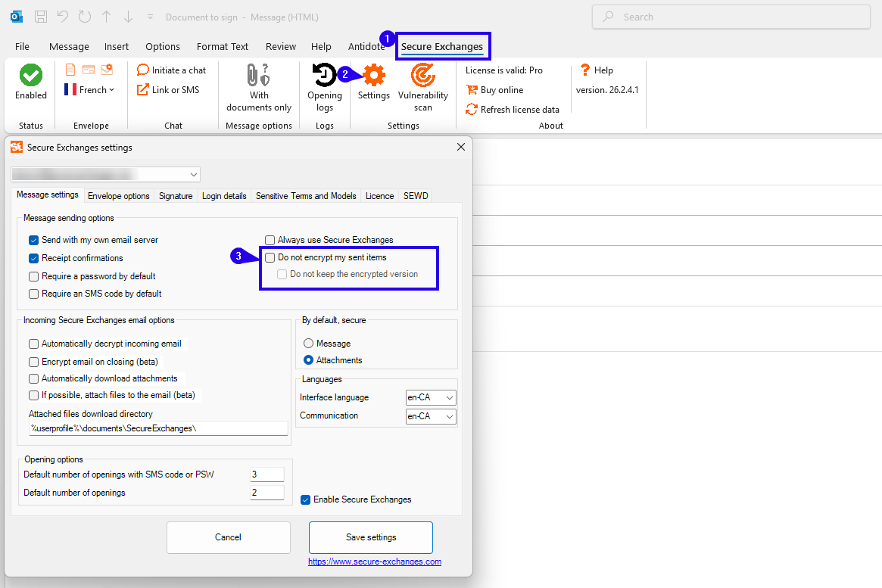Open the Opening logs
Screen dimensions: 882x588
click(325, 88)
